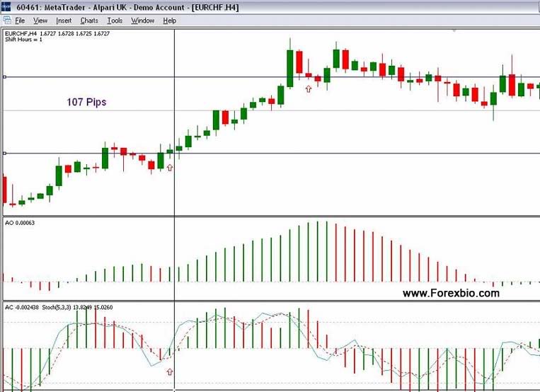This screenshot has height=392, width=540.
Task: Click the MetaTrader app icon in title bar
Action: (x=6, y=6)
